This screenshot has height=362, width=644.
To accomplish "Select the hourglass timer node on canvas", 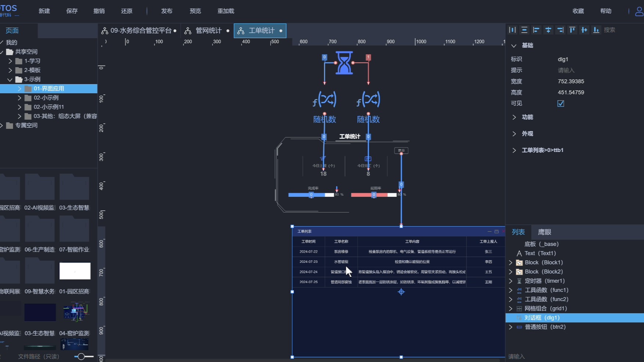I will [344, 63].
